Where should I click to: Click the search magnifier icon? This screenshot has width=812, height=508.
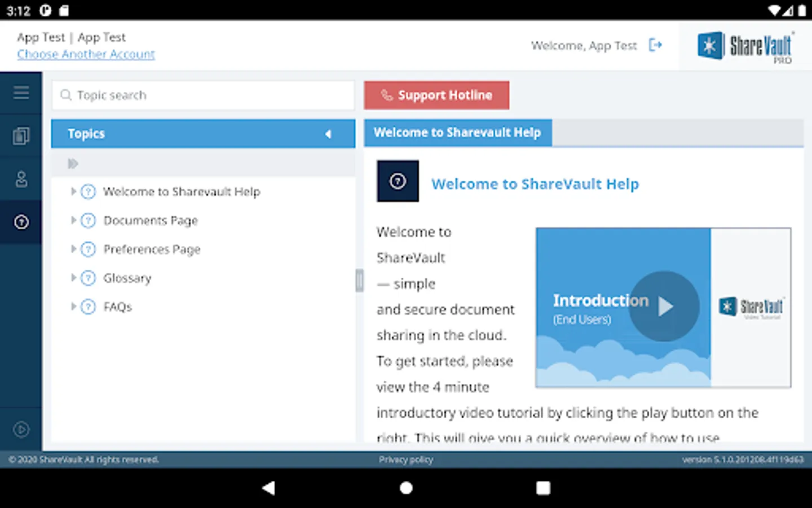tap(66, 95)
